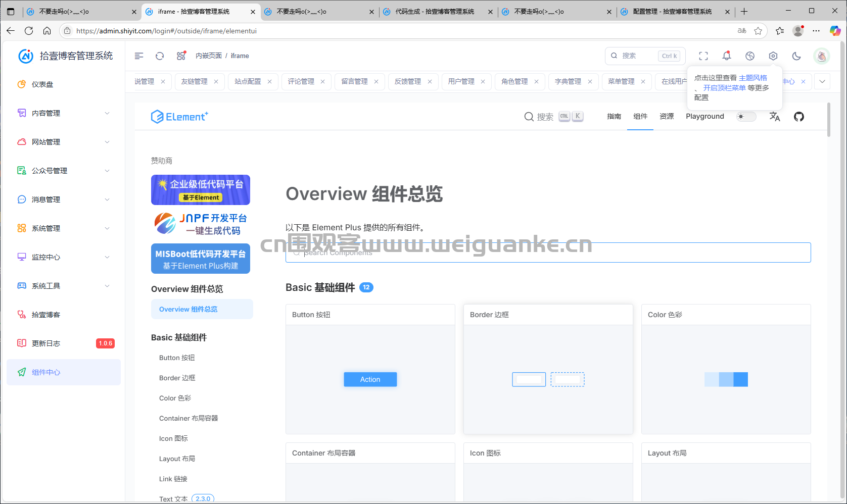Expand the 系统工具 sidebar menu

[64, 286]
